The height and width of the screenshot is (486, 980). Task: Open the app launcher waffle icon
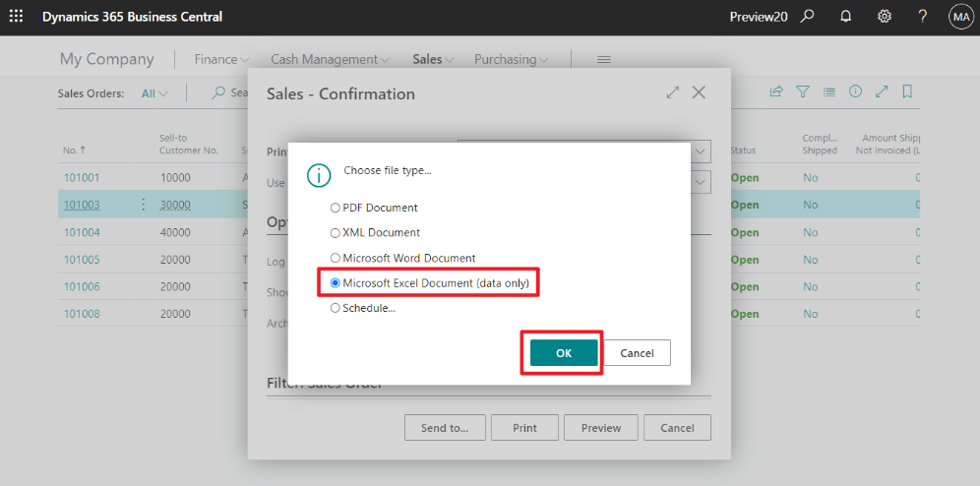(17, 17)
